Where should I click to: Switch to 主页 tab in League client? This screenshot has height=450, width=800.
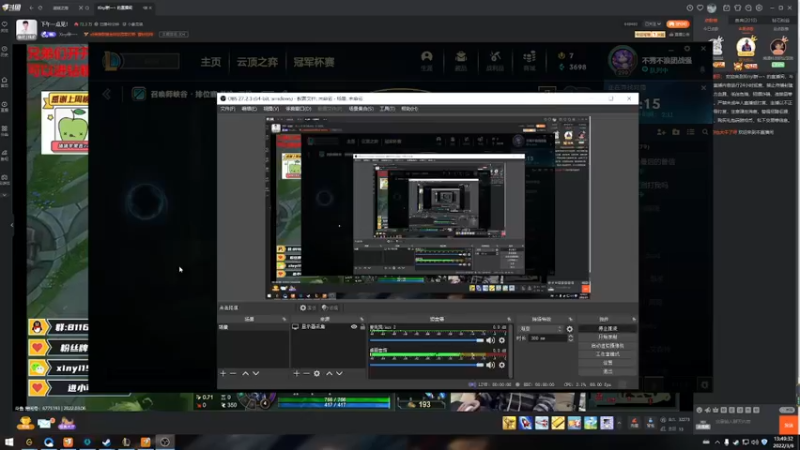(211, 62)
